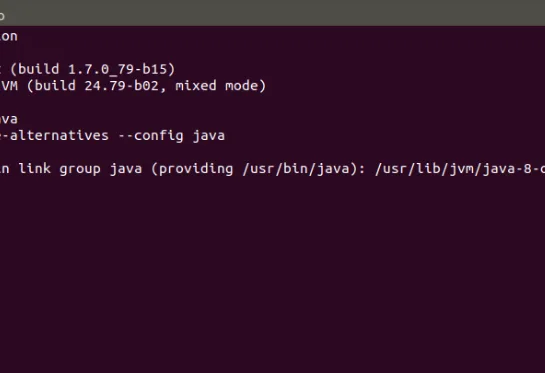The height and width of the screenshot is (373, 545).
Task: Click the 'VM' text on the second build line
Action: tap(9, 86)
